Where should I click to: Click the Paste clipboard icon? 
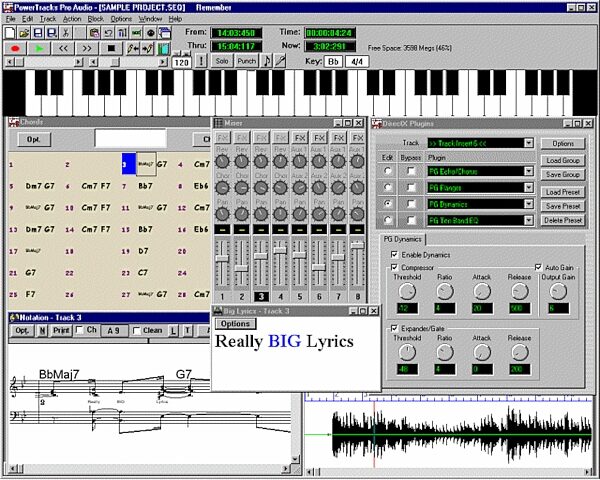coord(94,33)
